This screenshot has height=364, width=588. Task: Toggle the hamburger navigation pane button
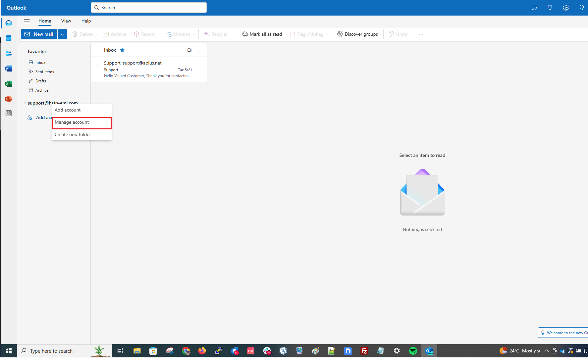27,21
